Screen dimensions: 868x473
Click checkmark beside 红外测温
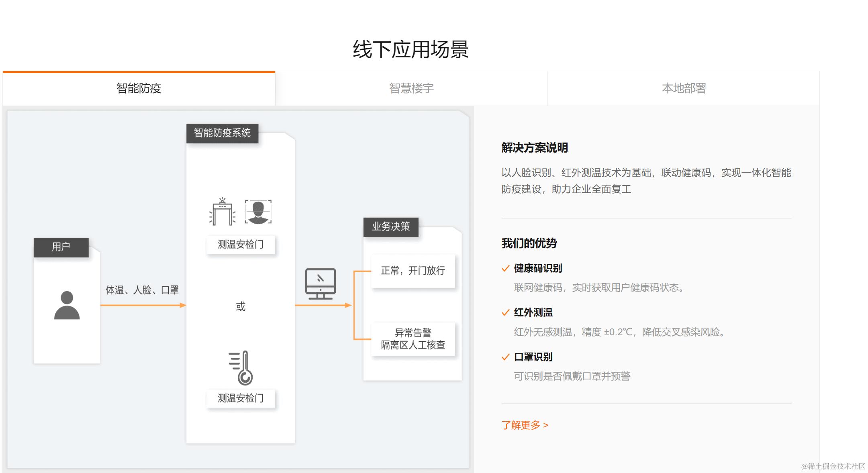[x=505, y=313]
